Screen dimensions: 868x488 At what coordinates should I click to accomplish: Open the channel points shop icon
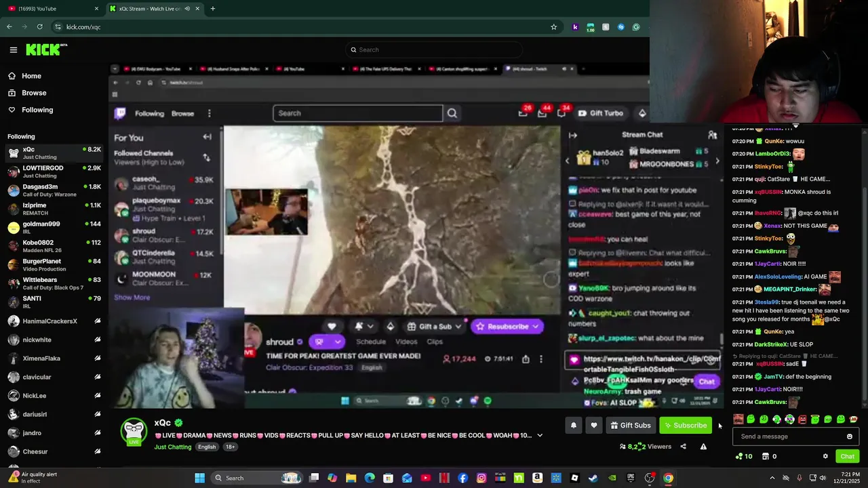pyautogui.click(x=765, y=456)
